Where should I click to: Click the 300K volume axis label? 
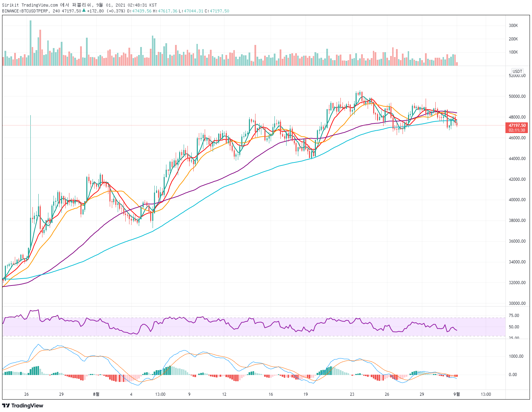[x=513, y=26]
